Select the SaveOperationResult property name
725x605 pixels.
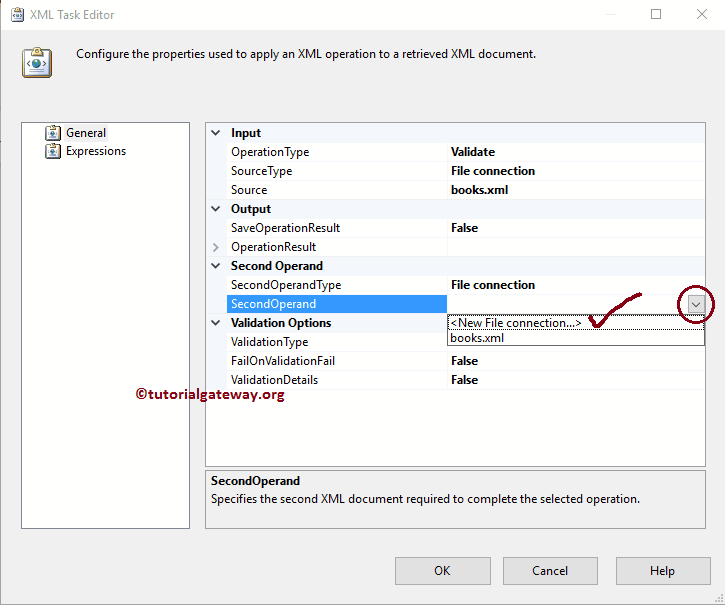click(x=285, y=228)
